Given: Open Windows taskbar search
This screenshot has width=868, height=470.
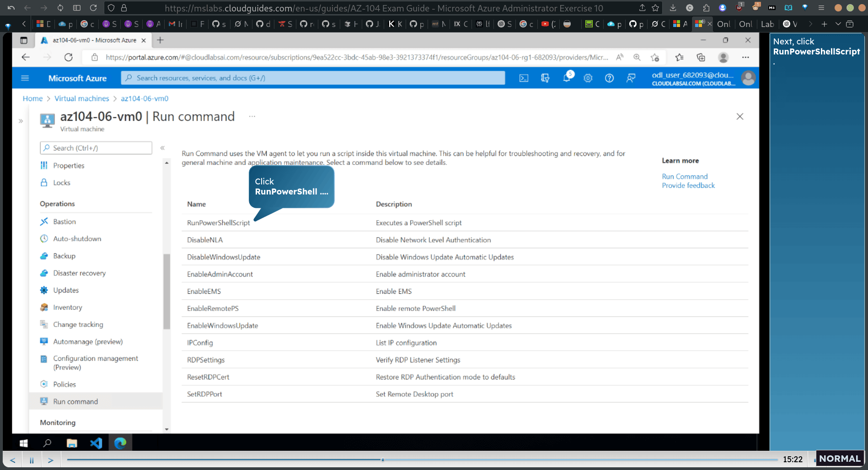Looking at the screenshot, I should [x=47, y=443].
